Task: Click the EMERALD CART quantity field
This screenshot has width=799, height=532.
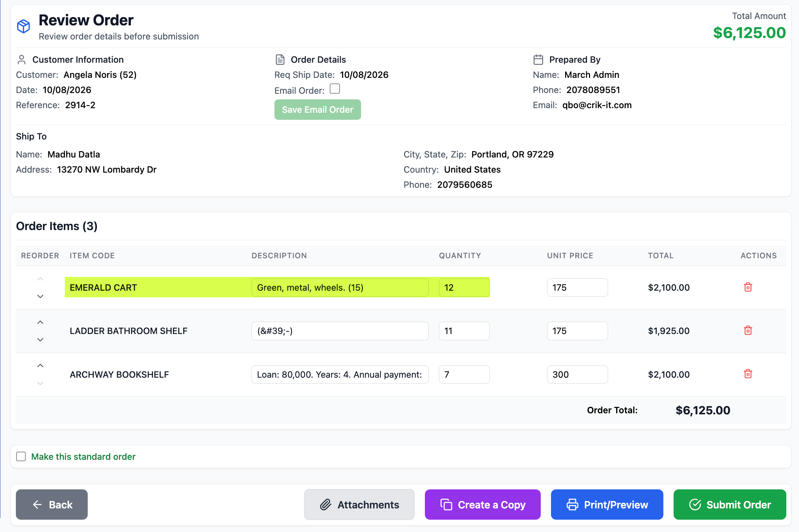Action: click(464, 287)
